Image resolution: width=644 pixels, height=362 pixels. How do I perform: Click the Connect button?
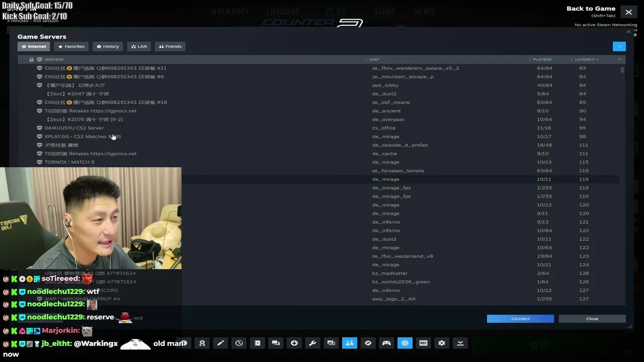pos(520,319)
